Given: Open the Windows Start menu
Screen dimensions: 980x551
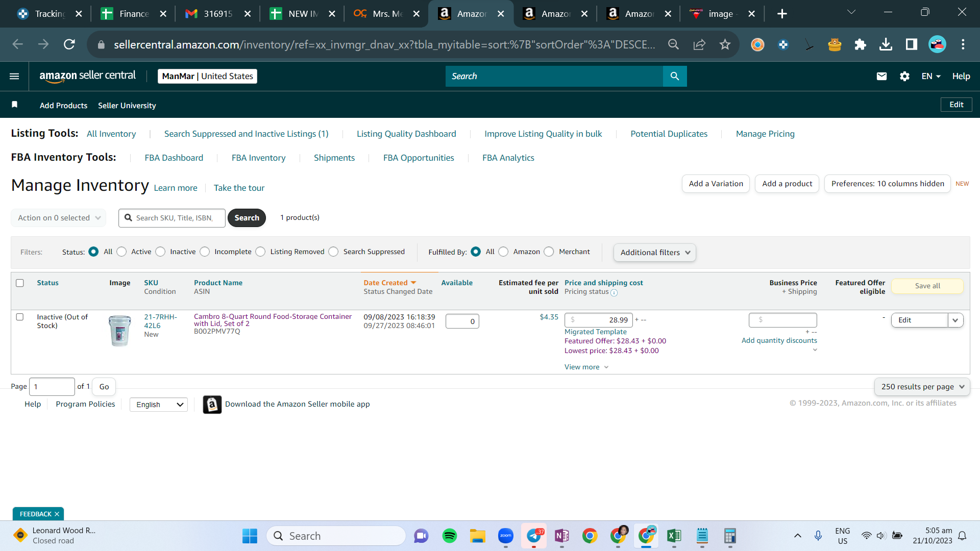Looking at the screenshot, I should pyautogui.click(x=250, y=536).
